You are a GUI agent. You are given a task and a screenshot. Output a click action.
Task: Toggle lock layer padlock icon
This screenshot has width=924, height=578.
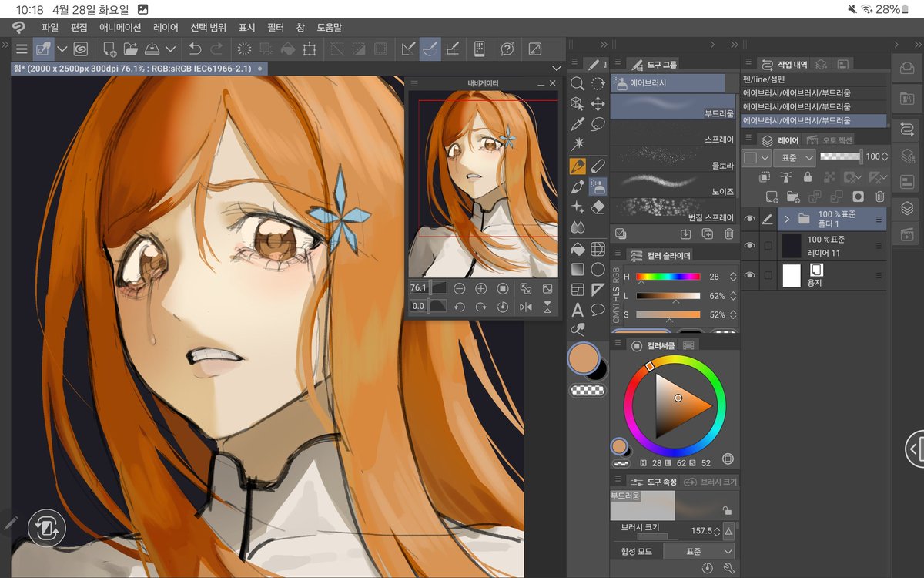[807, 176]
